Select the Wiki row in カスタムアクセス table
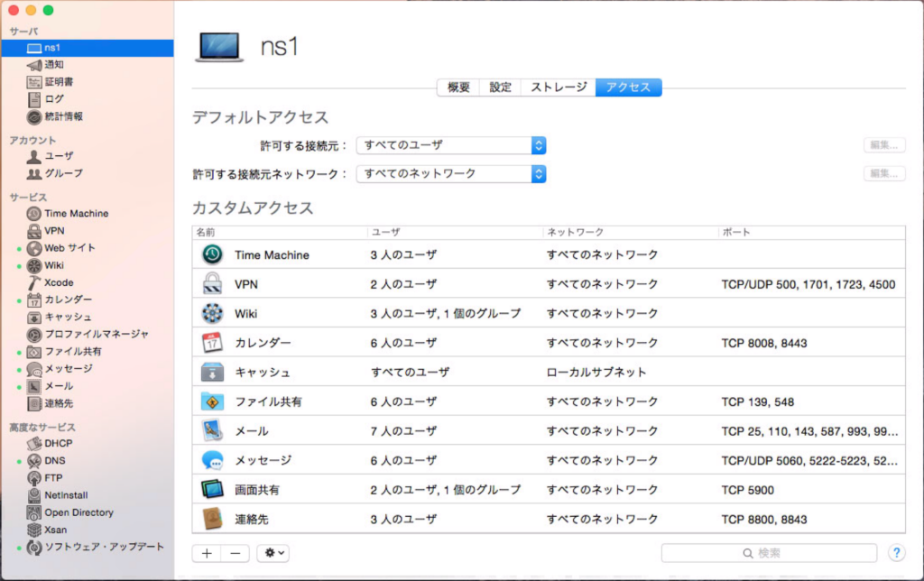The image size is (924, 581). 549,313
